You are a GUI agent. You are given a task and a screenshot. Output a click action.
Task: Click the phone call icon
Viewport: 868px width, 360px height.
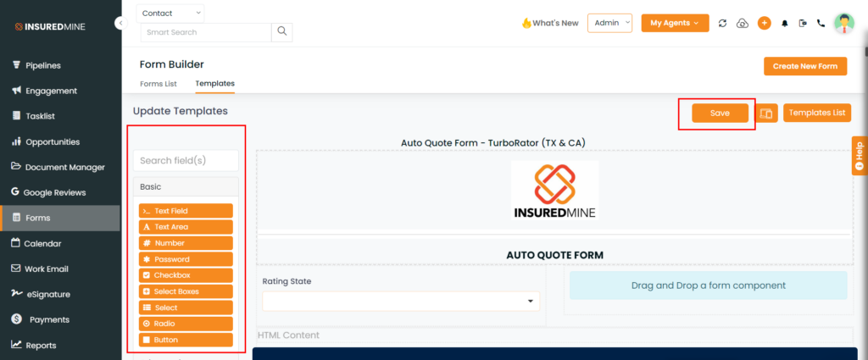point(821,23)
